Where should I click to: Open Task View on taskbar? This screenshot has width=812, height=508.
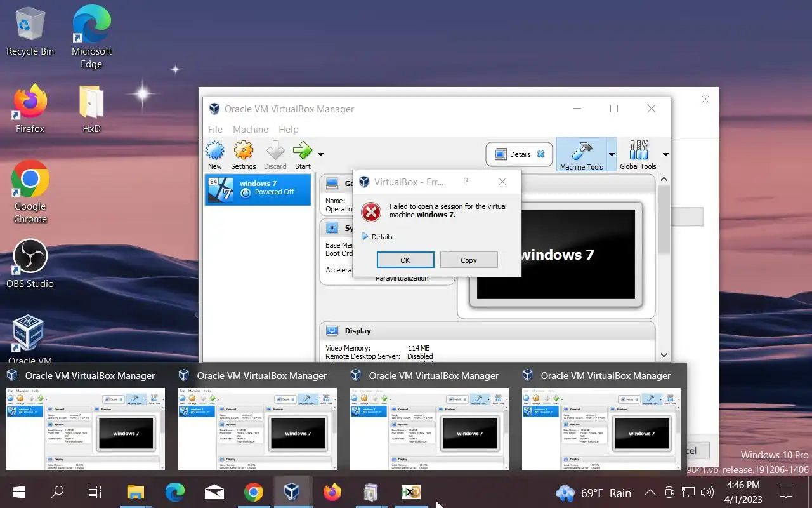click(x=95, y=492)
